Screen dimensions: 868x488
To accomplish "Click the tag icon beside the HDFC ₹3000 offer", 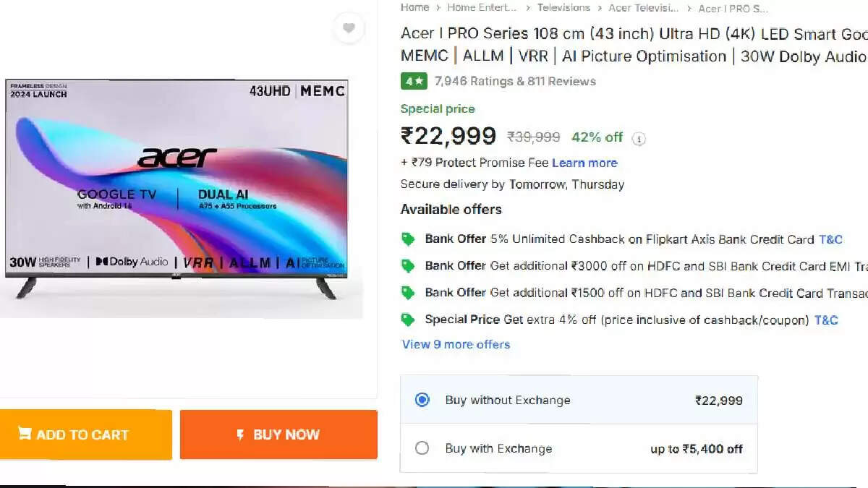I will coord(407,265).
